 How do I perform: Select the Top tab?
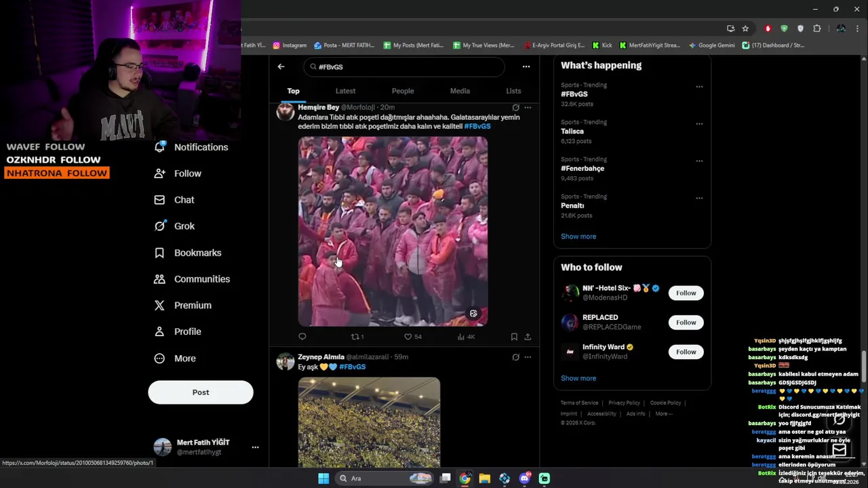coord(293,91)
